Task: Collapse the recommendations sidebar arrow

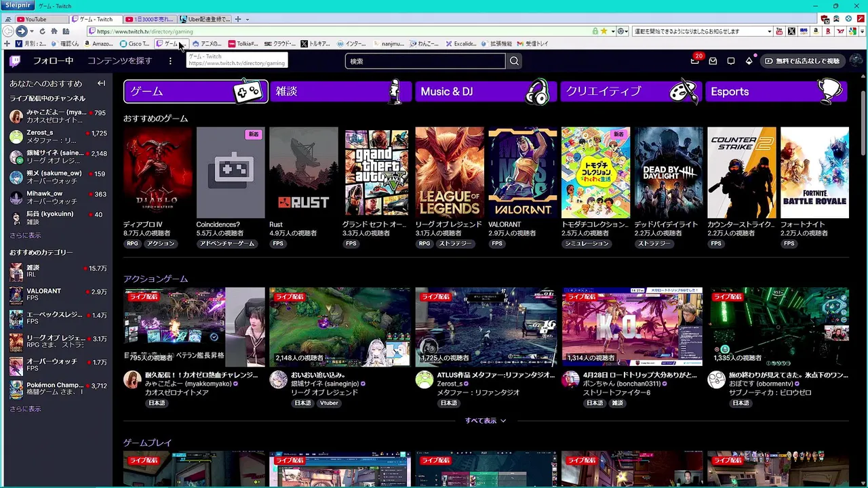Action: click(x=101, y=83)
